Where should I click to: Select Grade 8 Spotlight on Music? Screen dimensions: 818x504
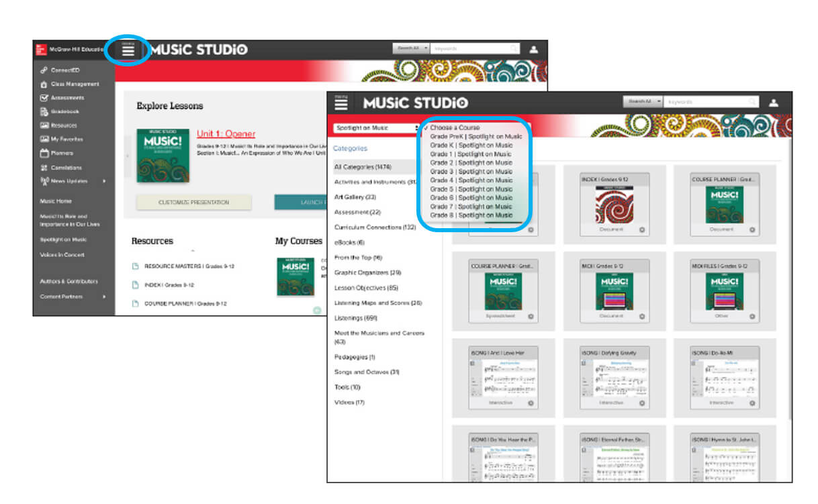click(471, 215)
